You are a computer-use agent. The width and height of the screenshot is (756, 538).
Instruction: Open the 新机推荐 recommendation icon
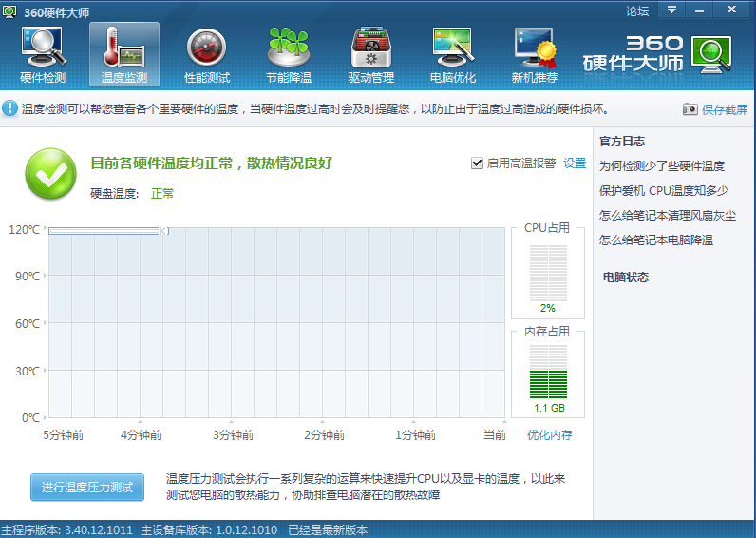tap(535, 53)
